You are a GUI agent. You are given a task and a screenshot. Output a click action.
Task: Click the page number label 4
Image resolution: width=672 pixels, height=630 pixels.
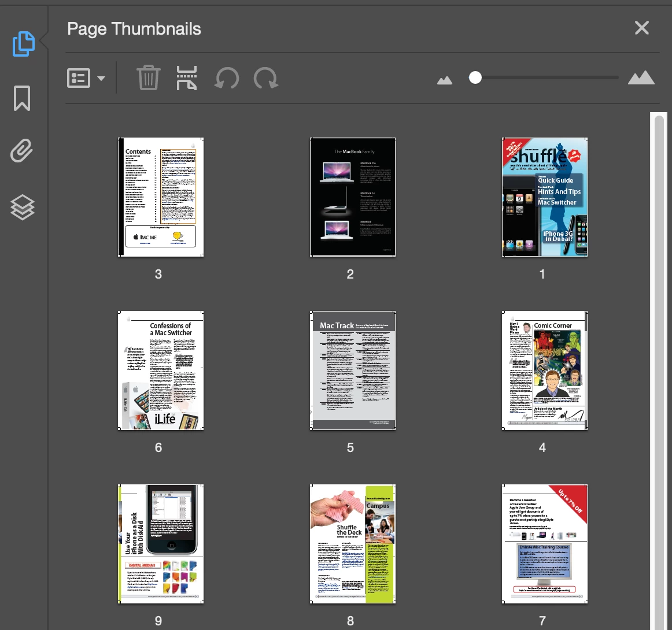[542, 447]
